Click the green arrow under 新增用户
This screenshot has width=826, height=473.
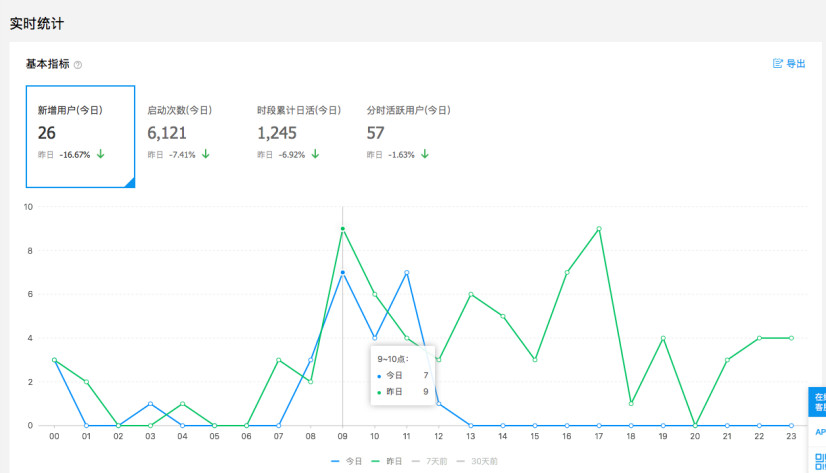pyautogui.click(x=100, y=154)
